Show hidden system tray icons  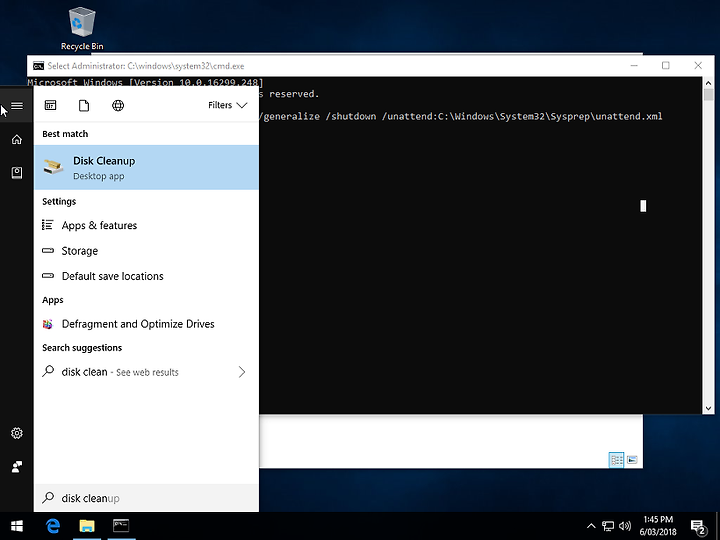tap(591, 526)
